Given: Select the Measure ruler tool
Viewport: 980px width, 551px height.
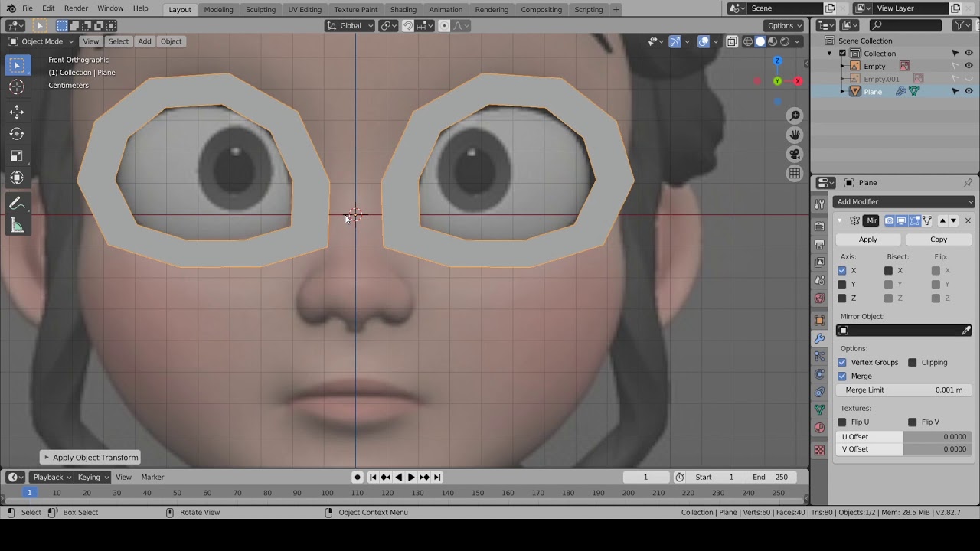Looking at the screenshot, I should 17,226.
